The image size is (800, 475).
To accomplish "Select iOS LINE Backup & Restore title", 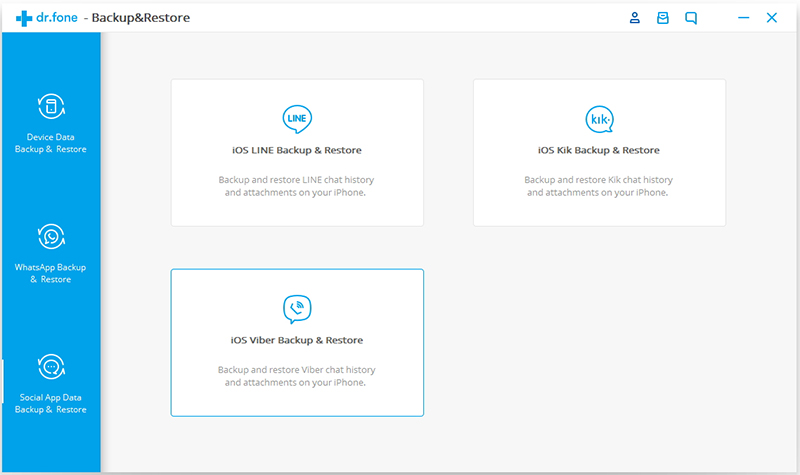I will 297,150.
